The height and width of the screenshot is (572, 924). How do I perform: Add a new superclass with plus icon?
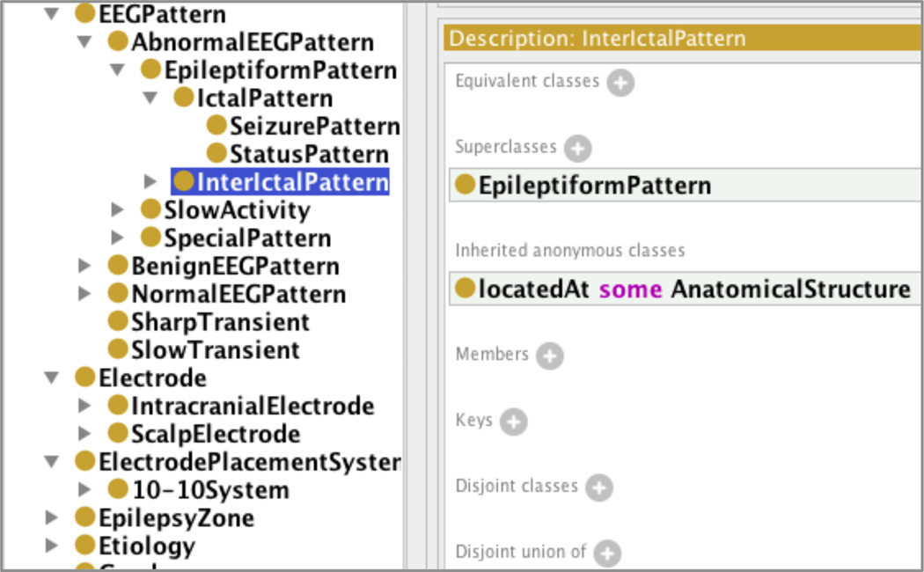click(577, 149)
